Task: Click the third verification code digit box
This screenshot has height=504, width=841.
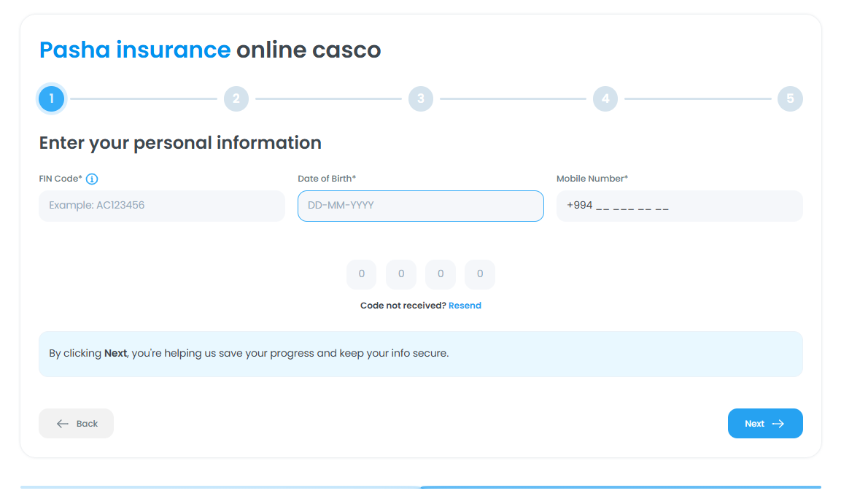Action: (x=441, y=274)
